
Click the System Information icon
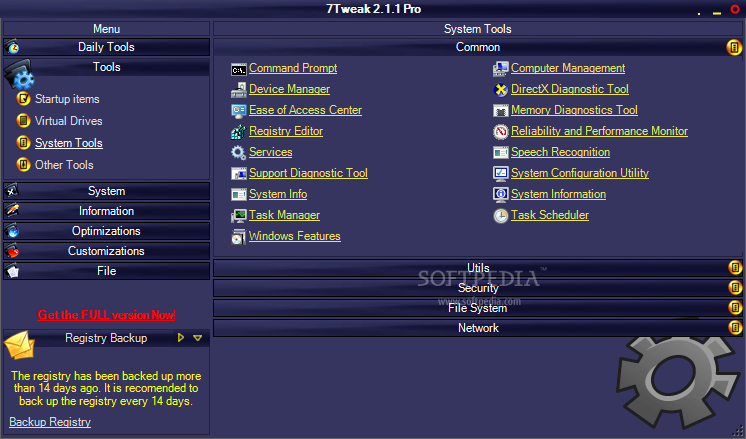pyautogui.click(x=501, y=195)
